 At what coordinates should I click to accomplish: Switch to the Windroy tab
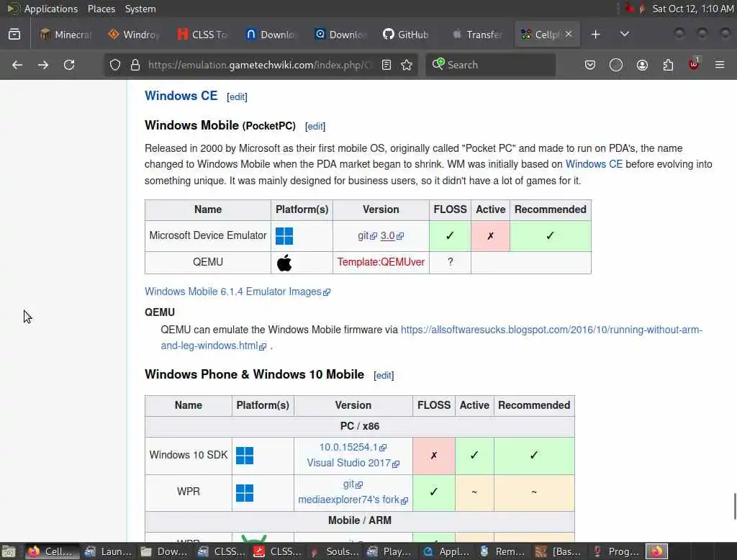[x=134, y=35]
